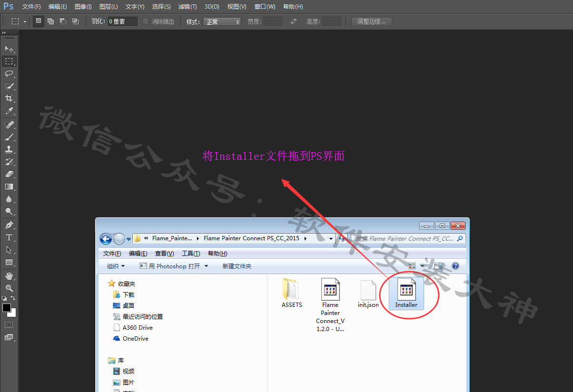
Task: Change the screen mode
Action: click(x=9, y=337)
